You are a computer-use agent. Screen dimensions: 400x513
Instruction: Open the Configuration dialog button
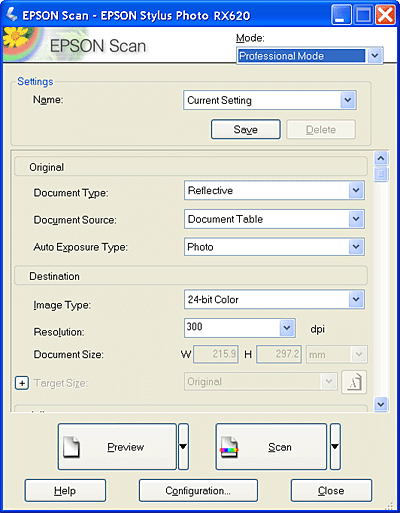coord(198,491)
